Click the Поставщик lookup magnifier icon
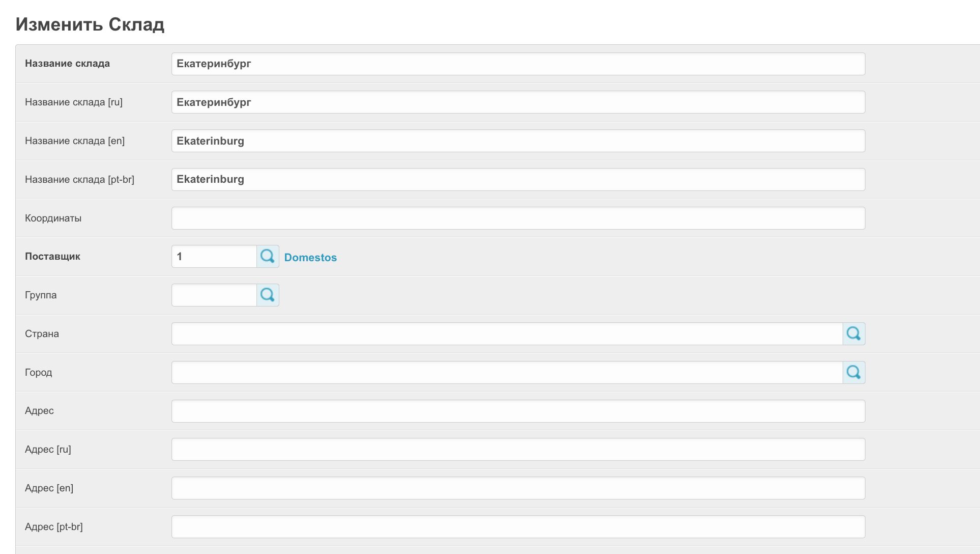The height and width of the screenshot is (554, 980). (x=268, y=257)
